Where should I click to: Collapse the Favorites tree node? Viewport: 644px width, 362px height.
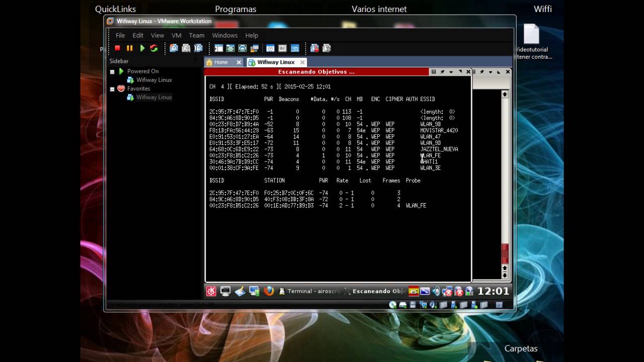click(112, 89)
